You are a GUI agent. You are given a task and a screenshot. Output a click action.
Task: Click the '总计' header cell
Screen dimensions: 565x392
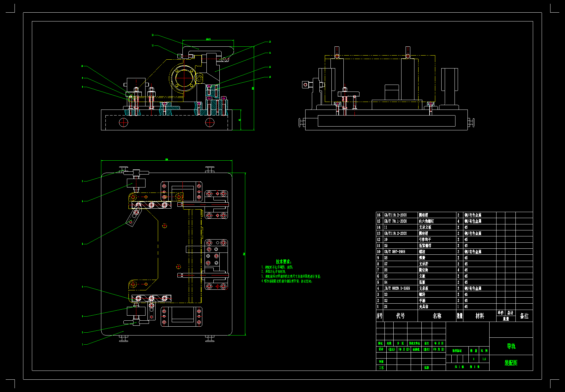pyautogui.click(x=510, y=313)
